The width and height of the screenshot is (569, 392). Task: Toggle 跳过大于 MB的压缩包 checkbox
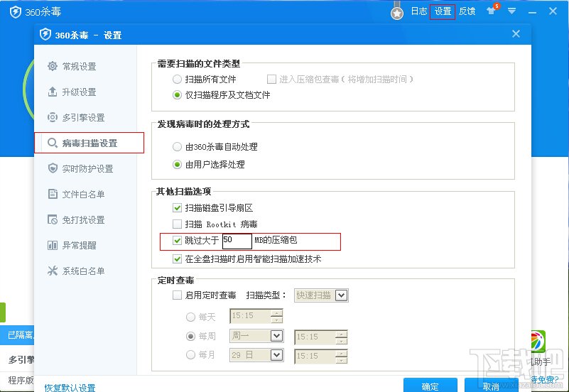coord(177,240)
